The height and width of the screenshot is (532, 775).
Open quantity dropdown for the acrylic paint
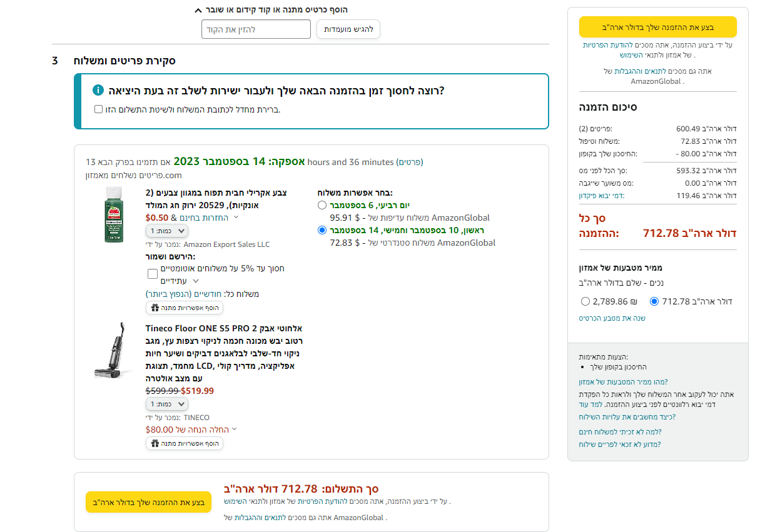[166, 231]
